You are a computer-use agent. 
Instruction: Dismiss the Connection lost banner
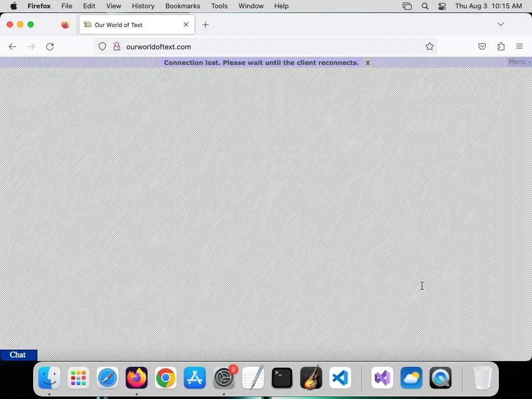(367, 62)
